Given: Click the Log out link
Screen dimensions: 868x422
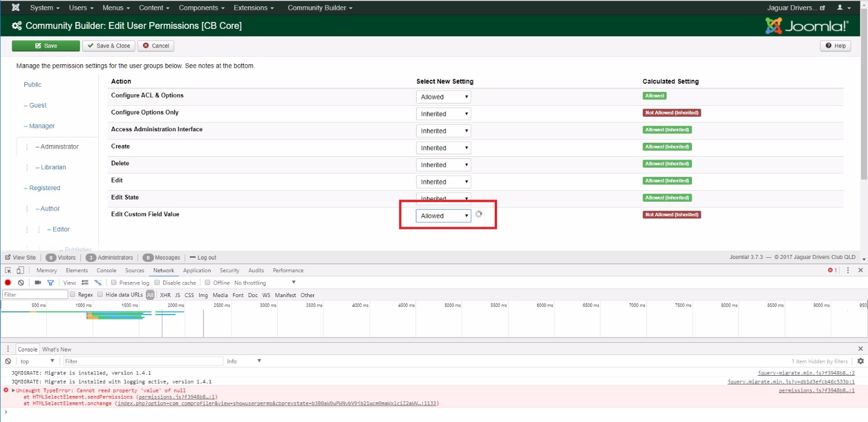Looking at the screenshot, I should click(203, 257).
